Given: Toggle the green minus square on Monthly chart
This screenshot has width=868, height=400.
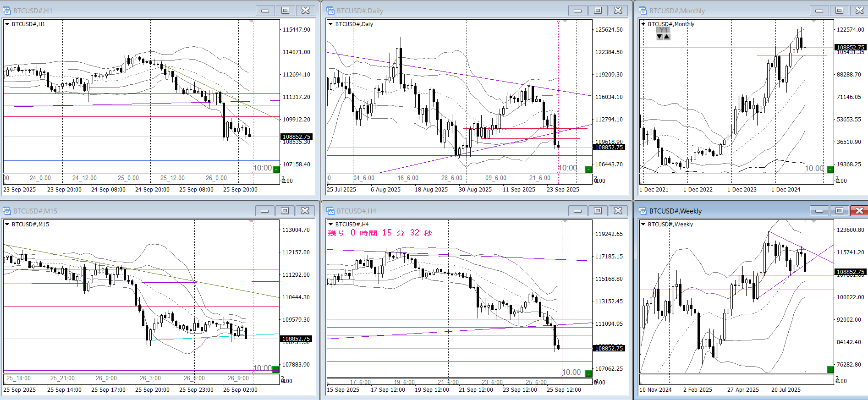Looking at the screenshot, I should (x=830, y=170).
